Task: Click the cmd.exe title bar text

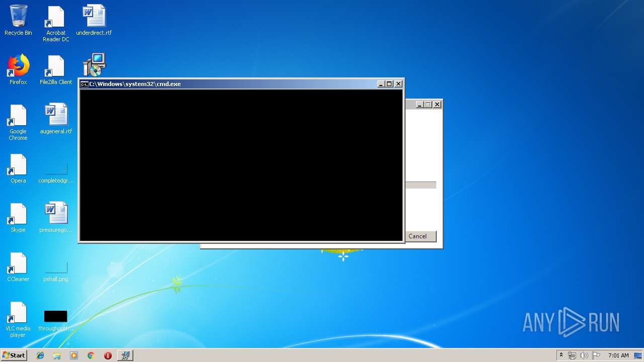Action: tap(135, 84)
